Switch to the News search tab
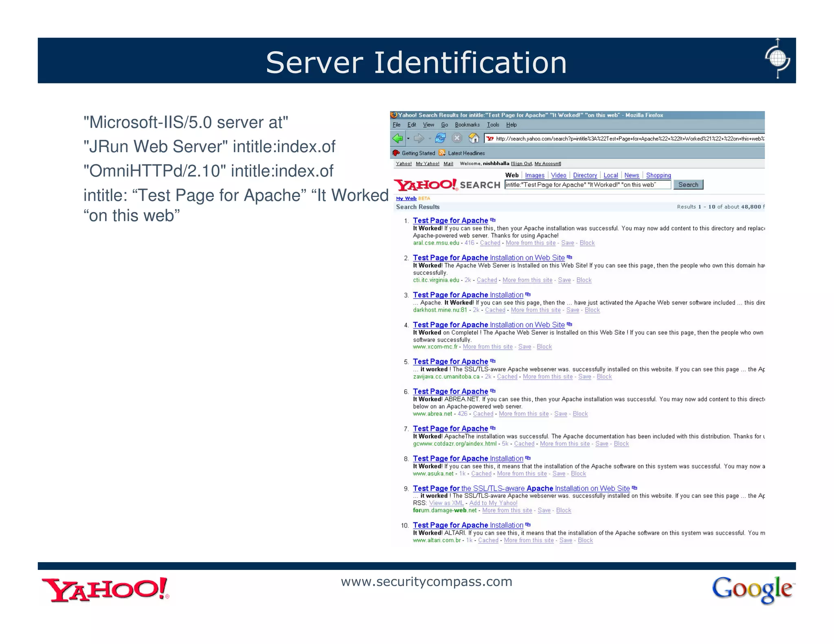The image size is (834, 644). pos(632,175)
